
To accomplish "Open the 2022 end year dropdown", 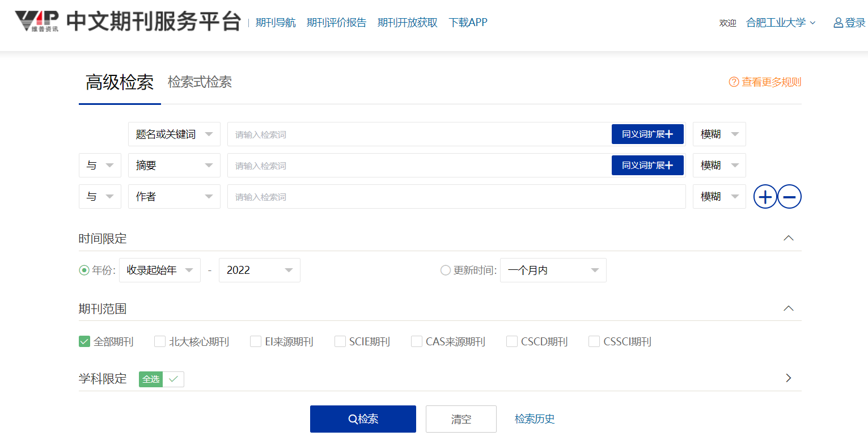I will tap(260, 270).
